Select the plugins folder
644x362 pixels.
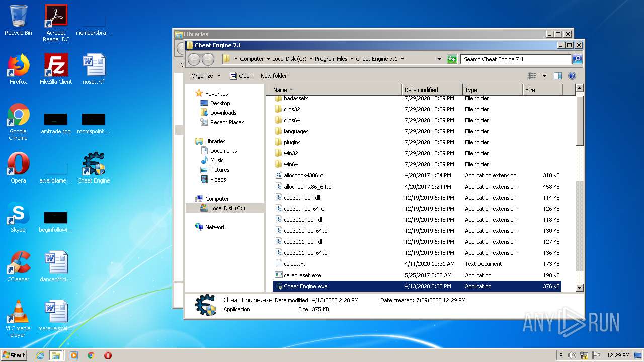292,142
